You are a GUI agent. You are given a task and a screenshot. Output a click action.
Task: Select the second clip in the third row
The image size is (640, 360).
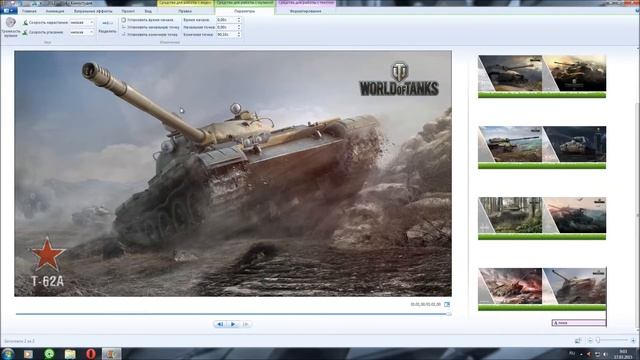coord(574,215)
